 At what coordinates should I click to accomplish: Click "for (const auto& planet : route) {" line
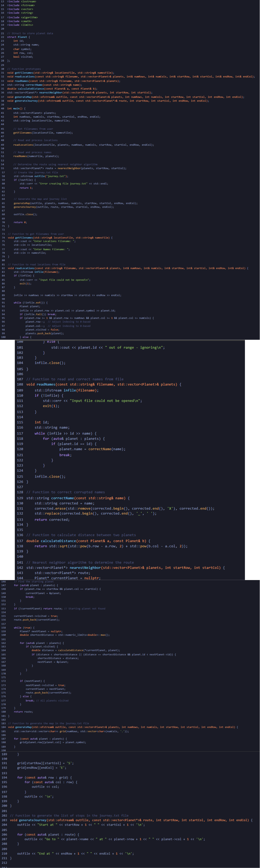click(x=48, y=835)
